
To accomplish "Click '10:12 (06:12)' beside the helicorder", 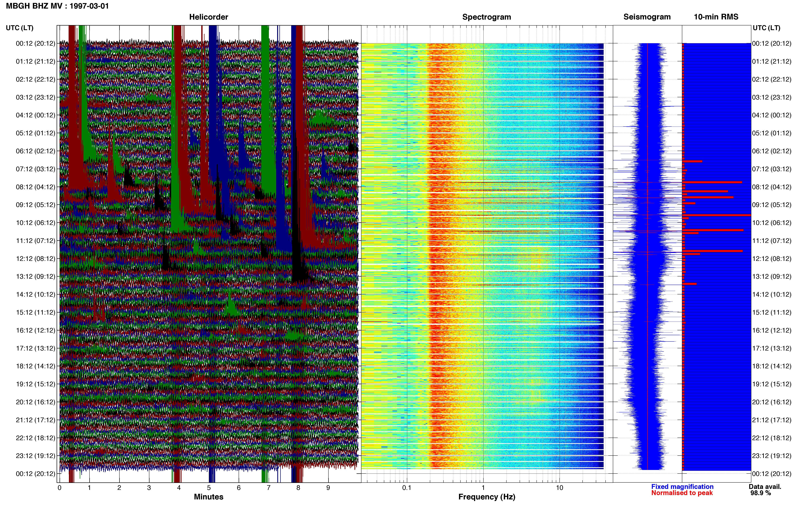I will [x=36, y=223].
